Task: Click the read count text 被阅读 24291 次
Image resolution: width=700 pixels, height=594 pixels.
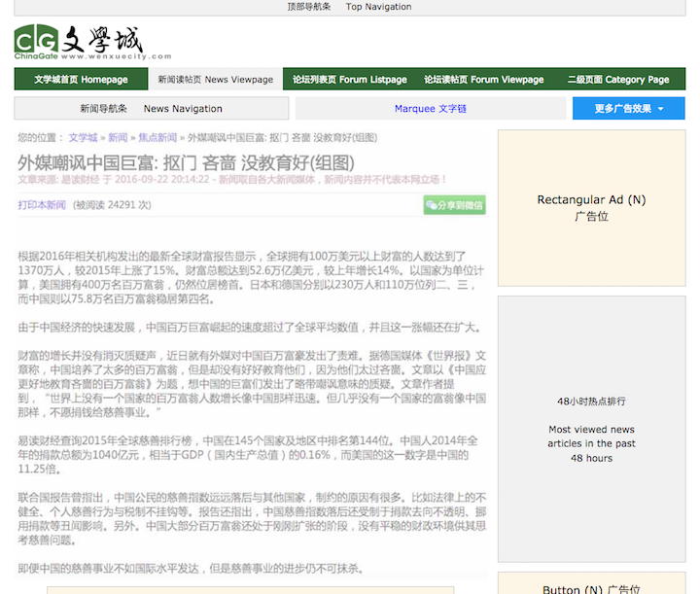Action: coord(112,205)
